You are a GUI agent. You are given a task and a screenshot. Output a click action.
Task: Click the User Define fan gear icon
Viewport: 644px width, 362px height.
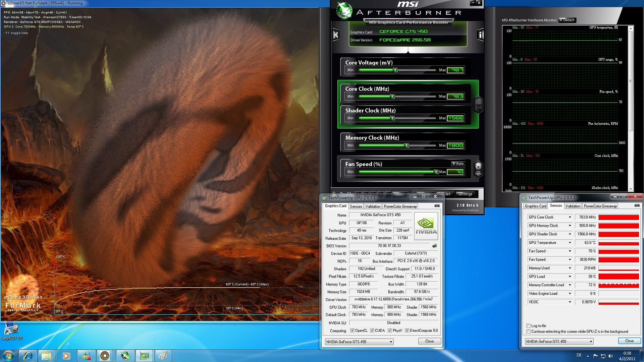(478, 168)
